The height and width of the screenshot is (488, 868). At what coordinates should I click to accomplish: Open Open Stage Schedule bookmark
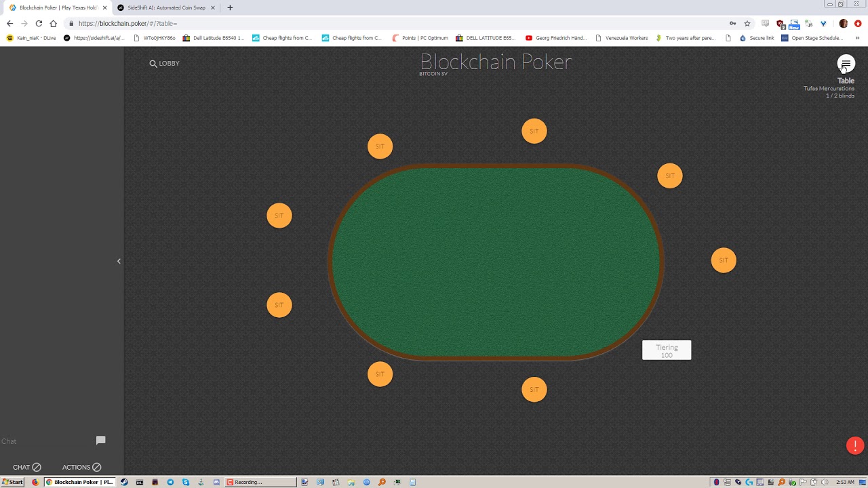click(812, 38)
